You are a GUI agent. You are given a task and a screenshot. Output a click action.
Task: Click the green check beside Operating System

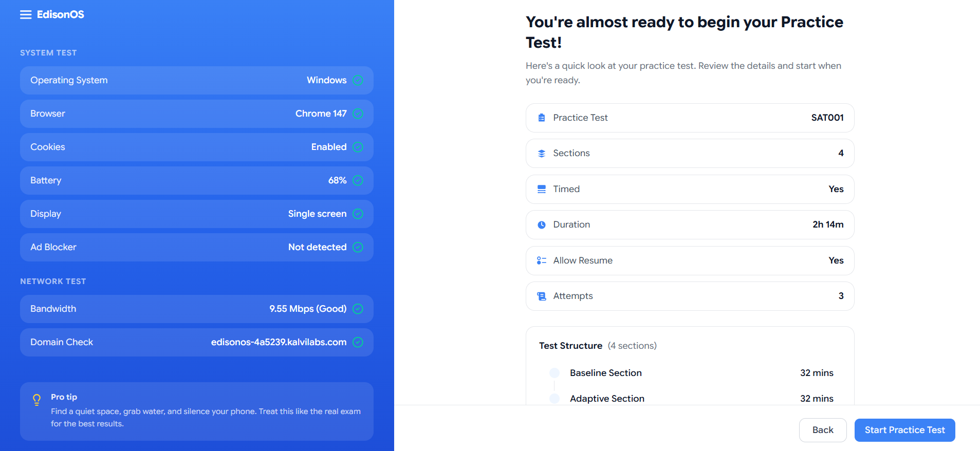click(358, 80)
